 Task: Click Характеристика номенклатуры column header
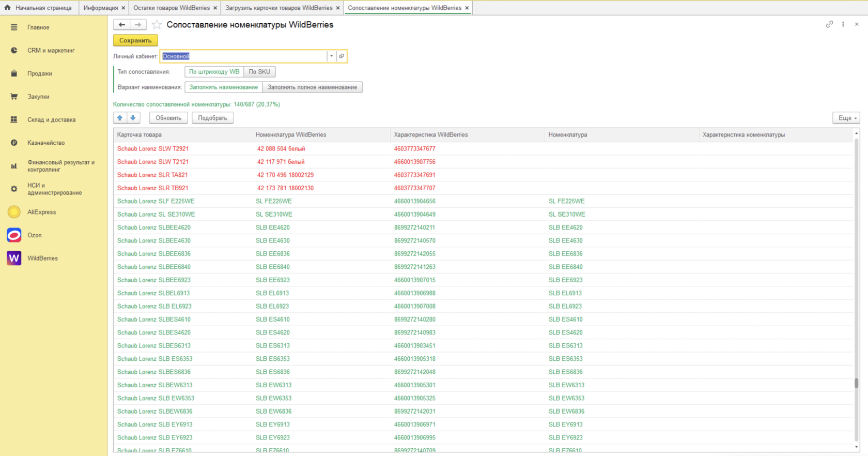pyautogui.click(x=776, y=135)
